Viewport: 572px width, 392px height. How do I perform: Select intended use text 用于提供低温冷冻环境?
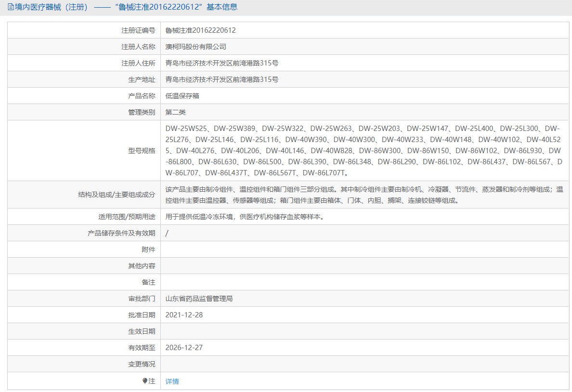tap(245, 217)
